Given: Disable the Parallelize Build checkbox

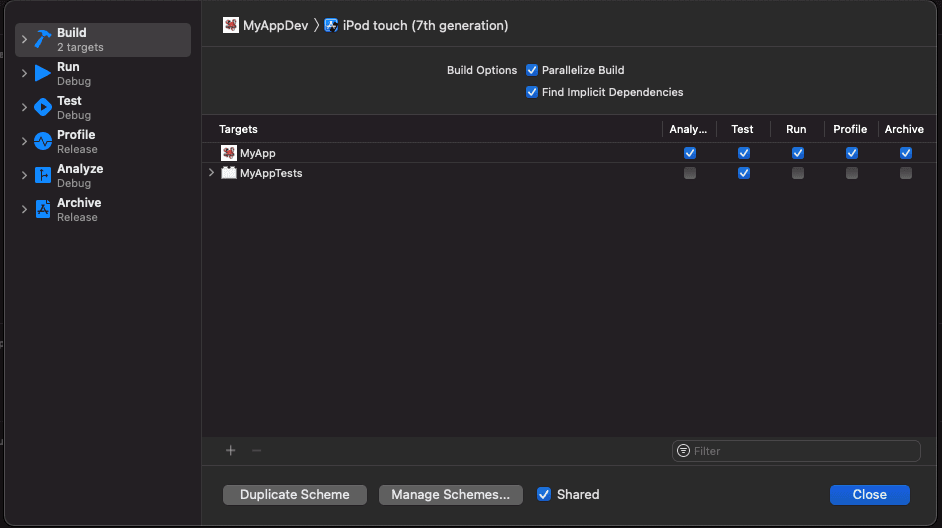Looking at the screenshot, I should pos(532,70).
